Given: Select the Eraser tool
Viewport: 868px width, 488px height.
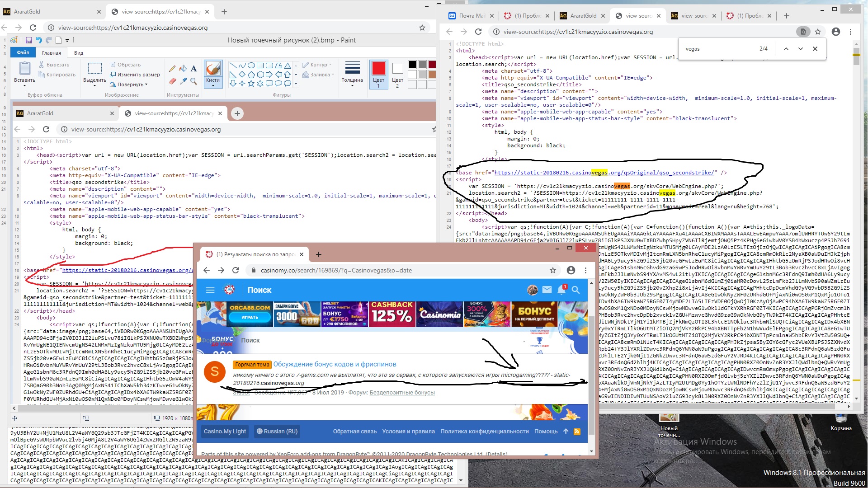Looking at the screenshot, I should point(172,81).
